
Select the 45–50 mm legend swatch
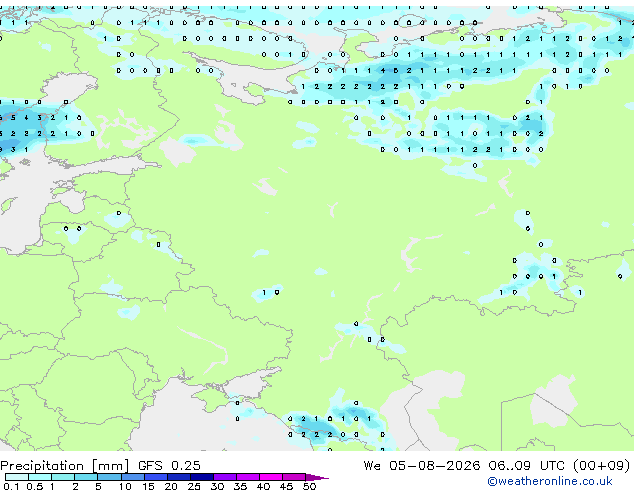pos(294,477)
